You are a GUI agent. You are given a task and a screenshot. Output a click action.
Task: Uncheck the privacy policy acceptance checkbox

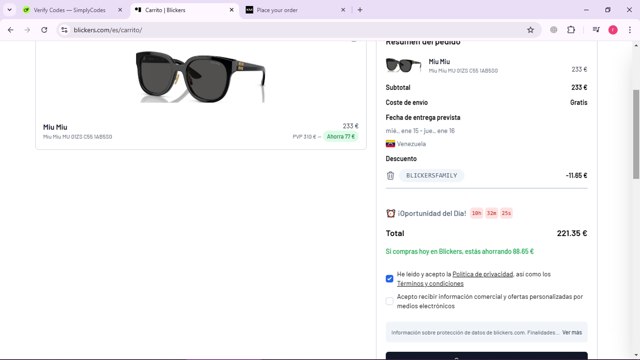[389, 279]
